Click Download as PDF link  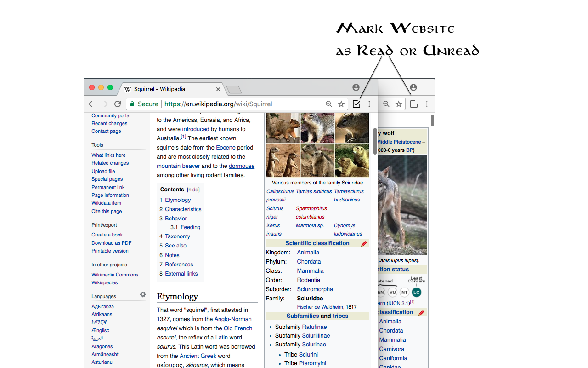(x=111, y=243)
